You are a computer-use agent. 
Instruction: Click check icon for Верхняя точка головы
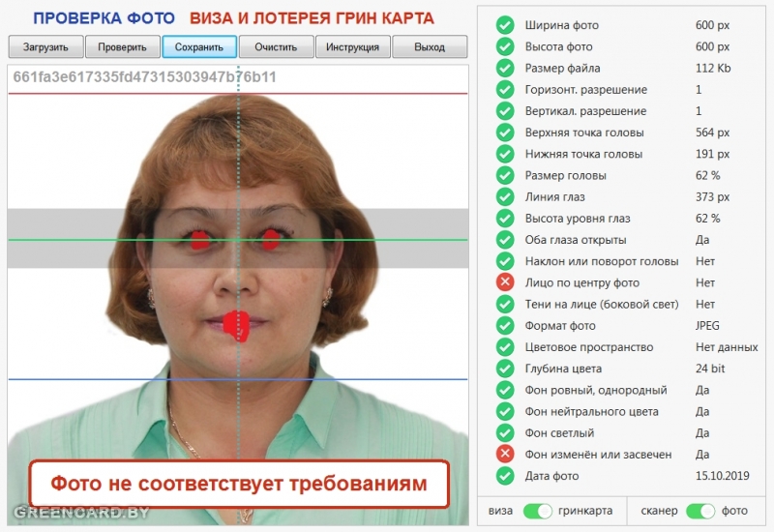pos(505,133)
